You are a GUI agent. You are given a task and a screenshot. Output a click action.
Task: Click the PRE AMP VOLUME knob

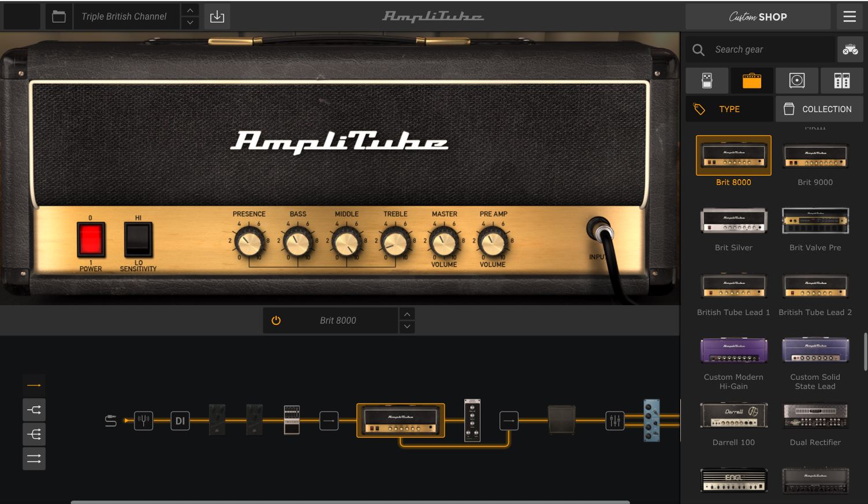point(493,242)
